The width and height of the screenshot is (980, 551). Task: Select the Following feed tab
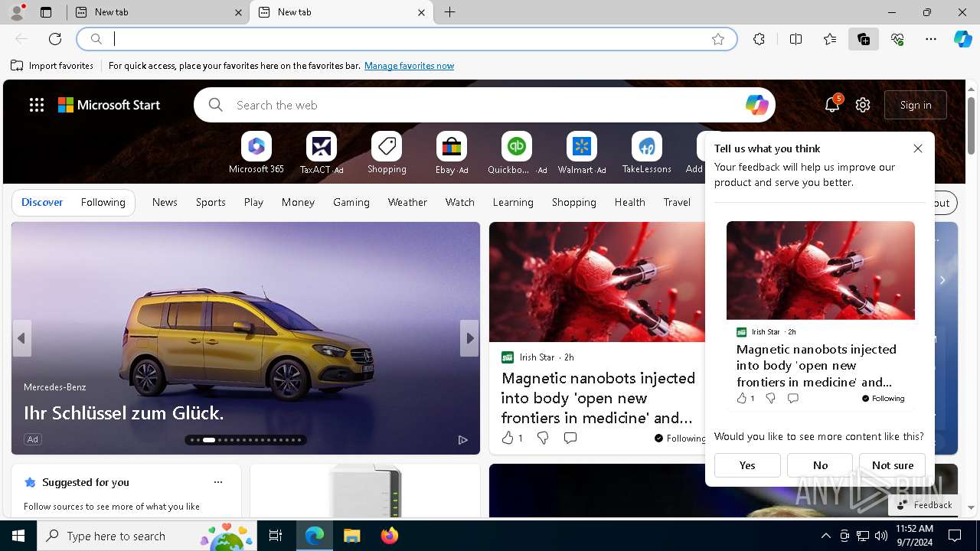103,202
